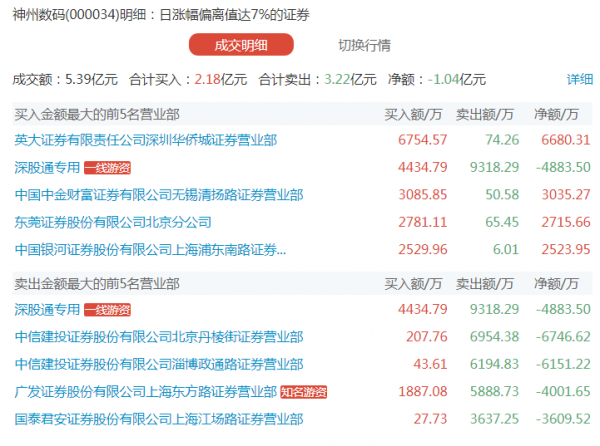Click net amount 2715.66
The width and height of the screenshot is (600, 446).
tap(566, 222)
